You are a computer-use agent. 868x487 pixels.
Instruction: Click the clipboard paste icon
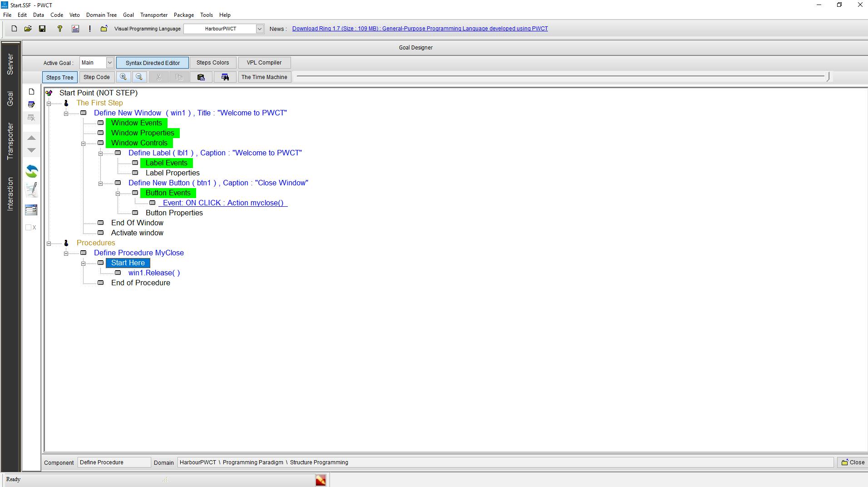pyautogui.click(x=201, y=77)
